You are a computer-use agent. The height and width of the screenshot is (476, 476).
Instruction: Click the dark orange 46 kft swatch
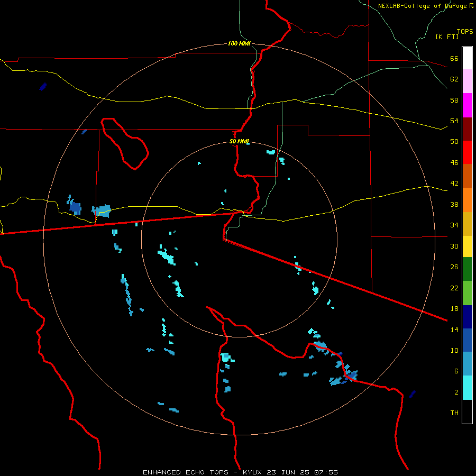(467, 176)
